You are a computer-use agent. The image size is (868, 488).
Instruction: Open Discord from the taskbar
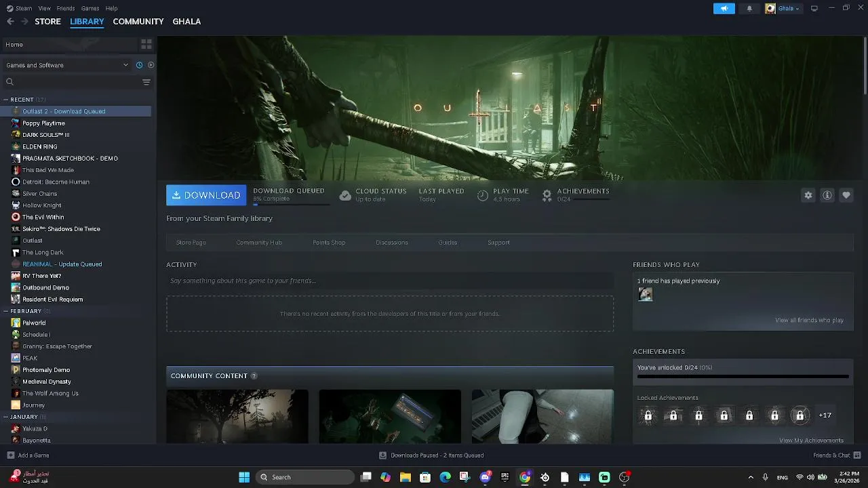click(485, 477)
